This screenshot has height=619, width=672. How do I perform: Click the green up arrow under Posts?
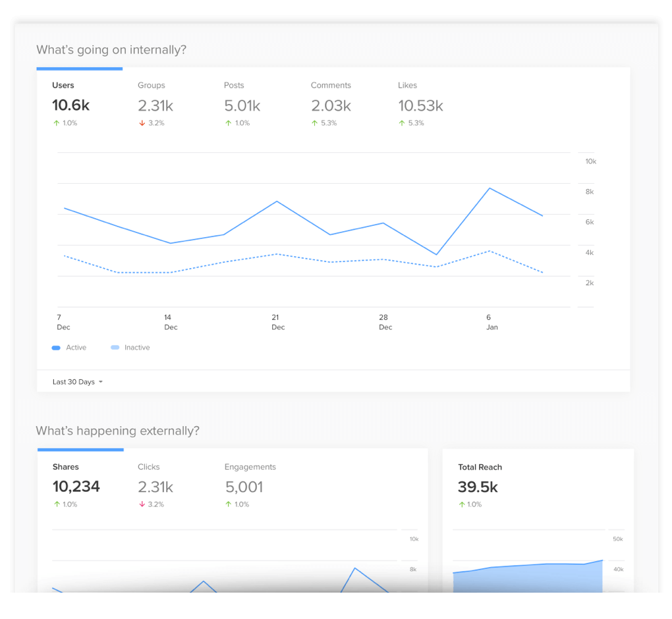229,123
